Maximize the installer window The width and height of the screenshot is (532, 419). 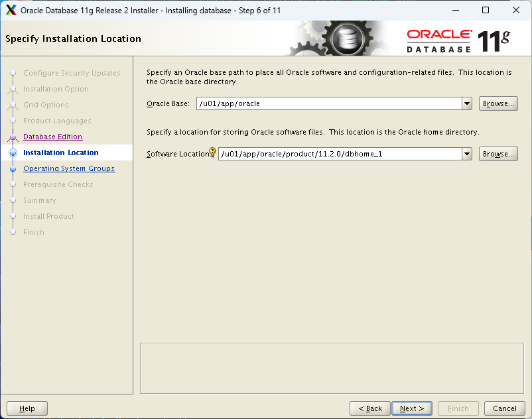pyautogui.click(x=486, y=10)
